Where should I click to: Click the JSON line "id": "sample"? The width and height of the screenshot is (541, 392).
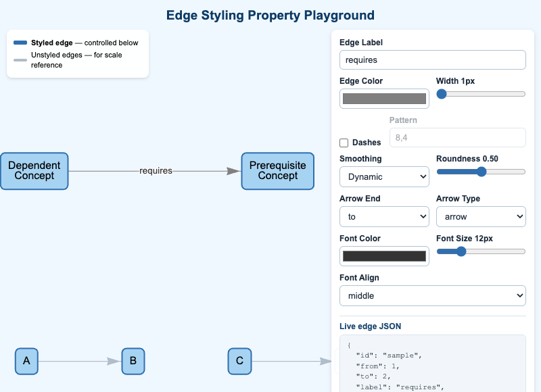[389, 356]
